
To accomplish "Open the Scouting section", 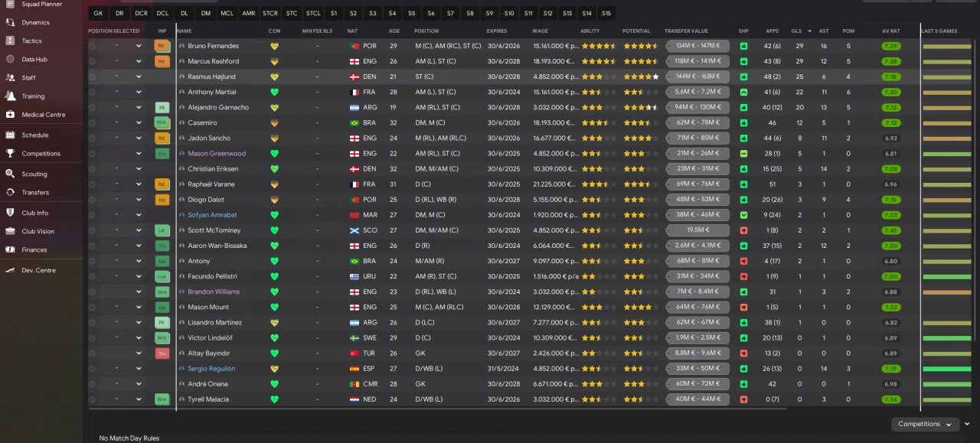I will [x=34, y=174].
